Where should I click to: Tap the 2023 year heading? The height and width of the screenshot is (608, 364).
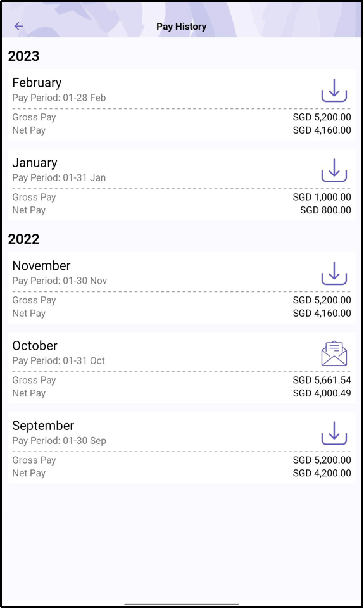23,56
